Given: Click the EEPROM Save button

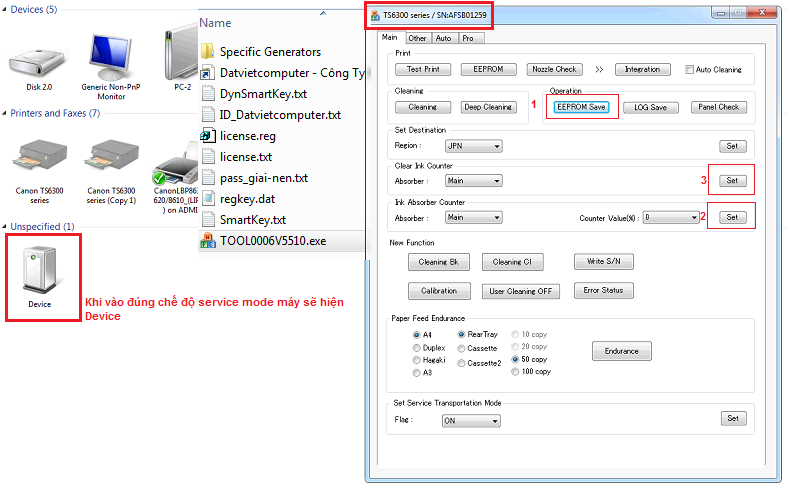Looking at the screenshot, I should coord(581,107).
